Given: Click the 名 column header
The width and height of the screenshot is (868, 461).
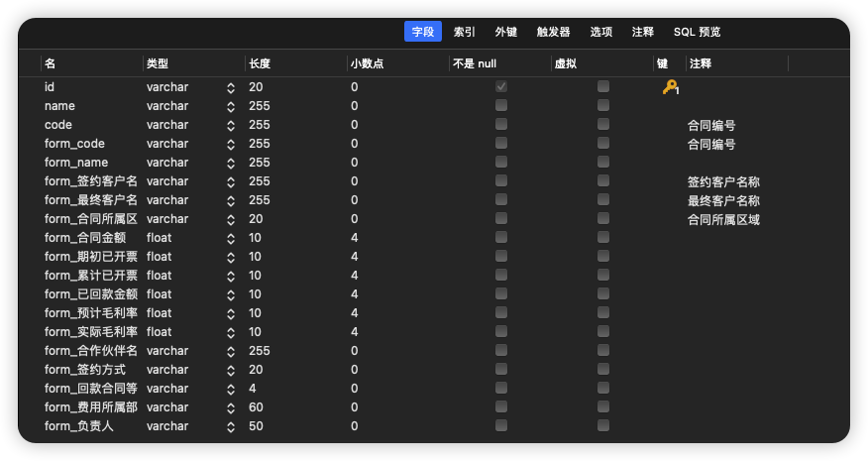Looking at the screenshot, I should 50,63.
